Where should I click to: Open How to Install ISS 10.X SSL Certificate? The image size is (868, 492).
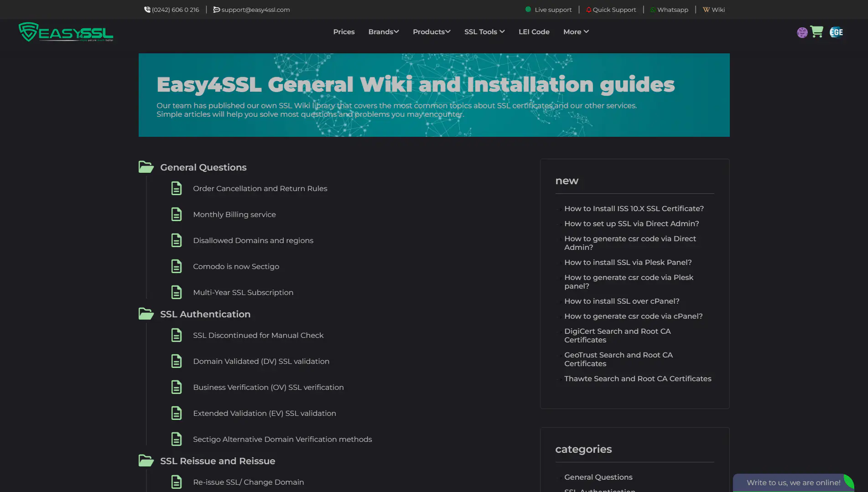click(634, 208)
